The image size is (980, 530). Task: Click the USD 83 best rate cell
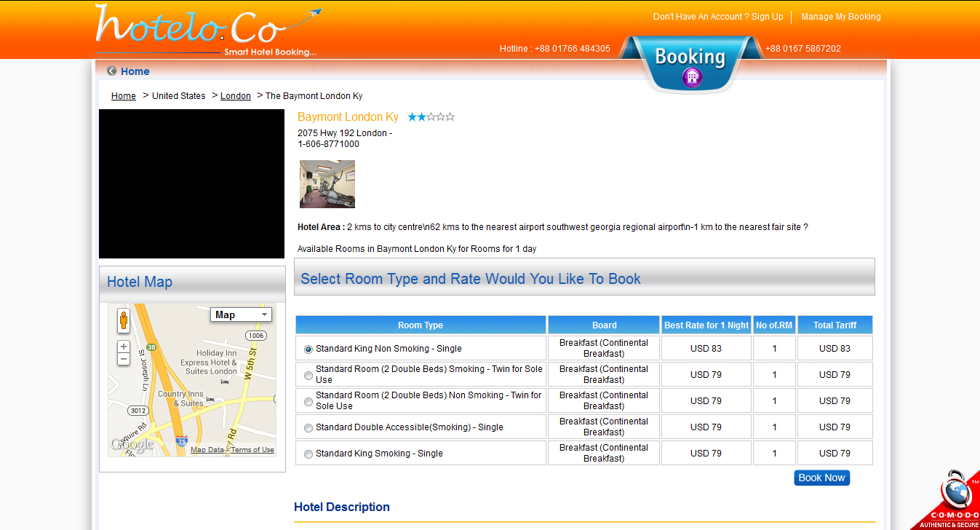coord(706,348)
